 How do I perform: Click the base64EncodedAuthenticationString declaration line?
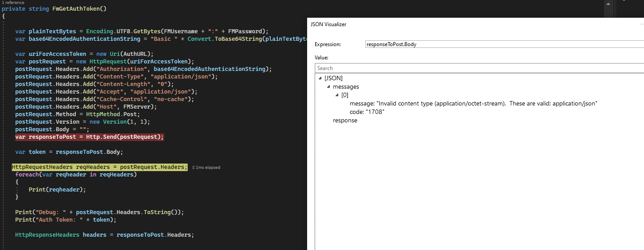[161, 39]
